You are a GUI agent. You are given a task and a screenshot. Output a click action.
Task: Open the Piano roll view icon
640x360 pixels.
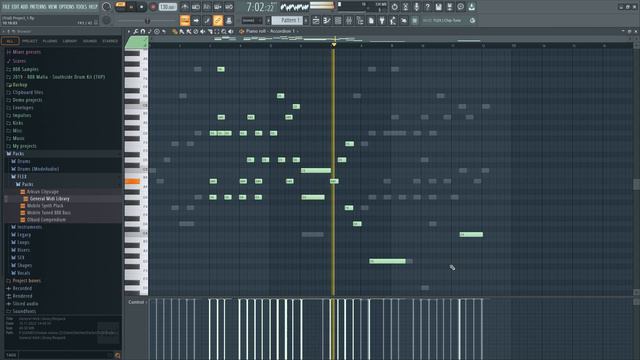coord(327,20)
